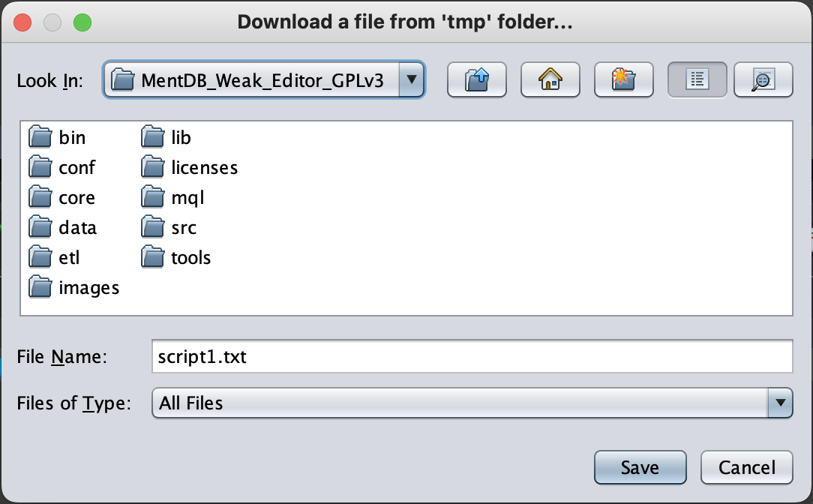Select the bin folder

click(x=72, y=138)
